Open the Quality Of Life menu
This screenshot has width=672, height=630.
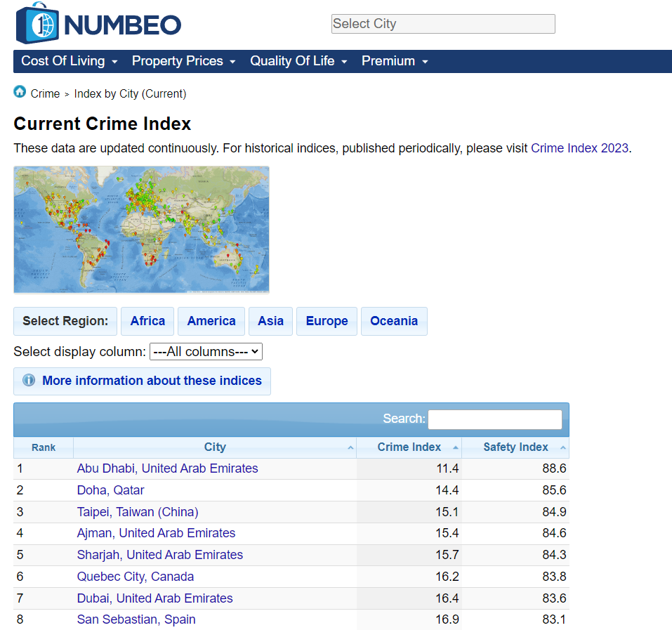[x=293, y=62]
